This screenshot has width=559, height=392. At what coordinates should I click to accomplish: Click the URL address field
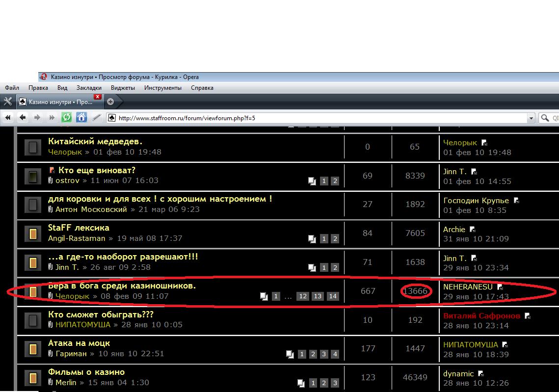tap(319, 118)
